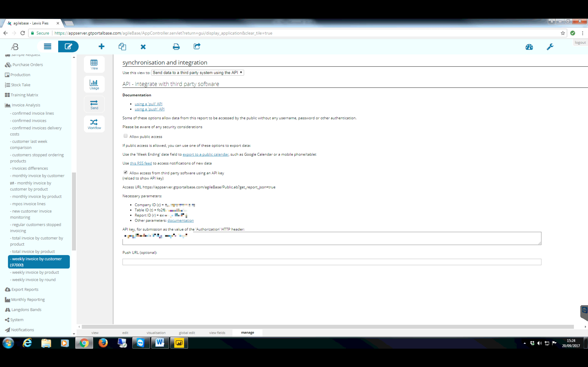Open the dashboard gauge icon

529,47
